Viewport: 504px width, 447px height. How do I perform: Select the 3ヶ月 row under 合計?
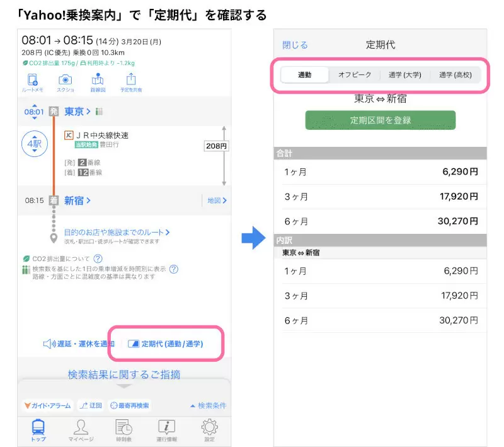(x=381, y=197)
